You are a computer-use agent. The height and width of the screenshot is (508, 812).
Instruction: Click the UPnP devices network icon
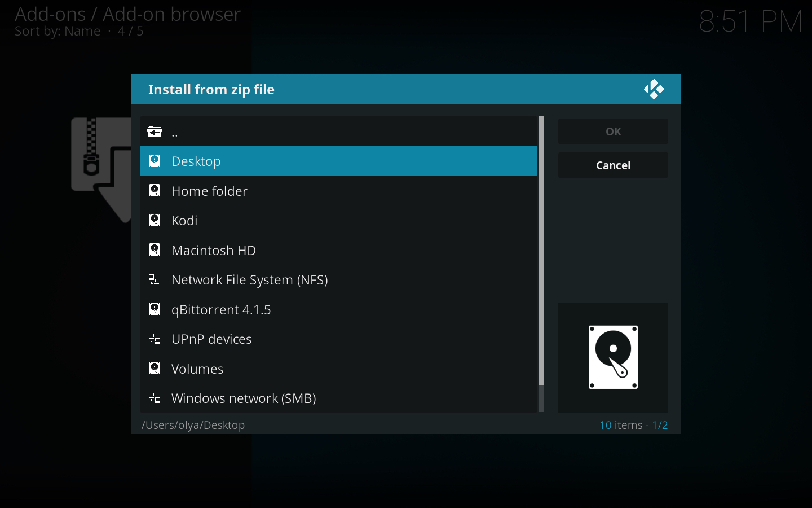[x=155, y=339]
